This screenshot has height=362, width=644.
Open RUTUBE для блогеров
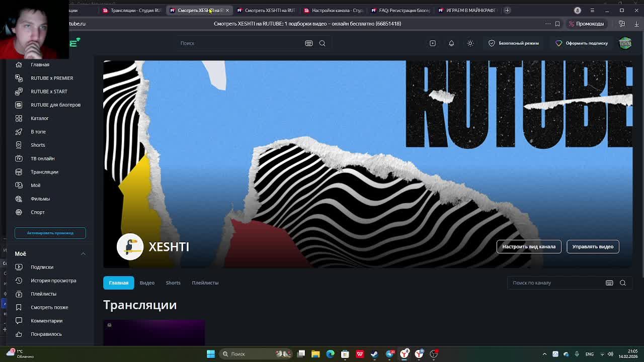(55, 105)
